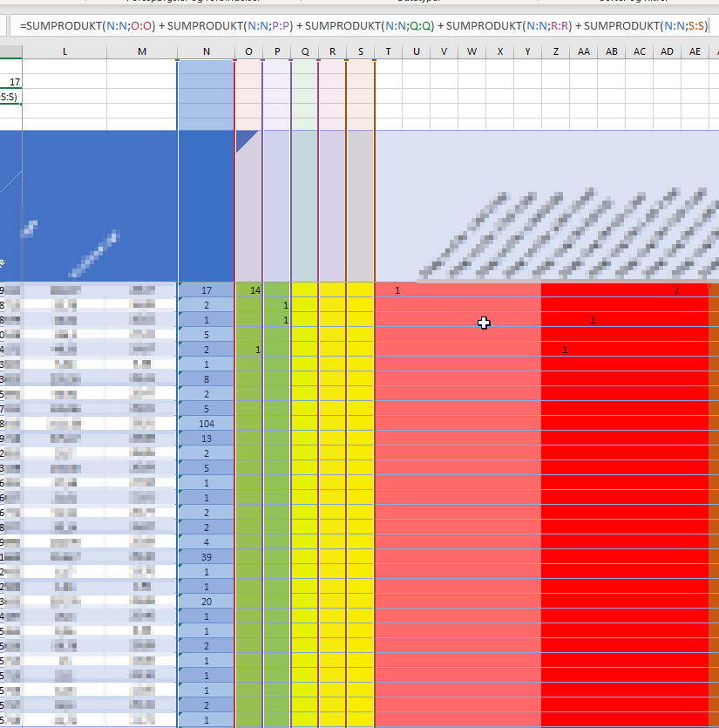Click the O:O reference in the formula bar
Screen dimensions: 719x728
142,26
